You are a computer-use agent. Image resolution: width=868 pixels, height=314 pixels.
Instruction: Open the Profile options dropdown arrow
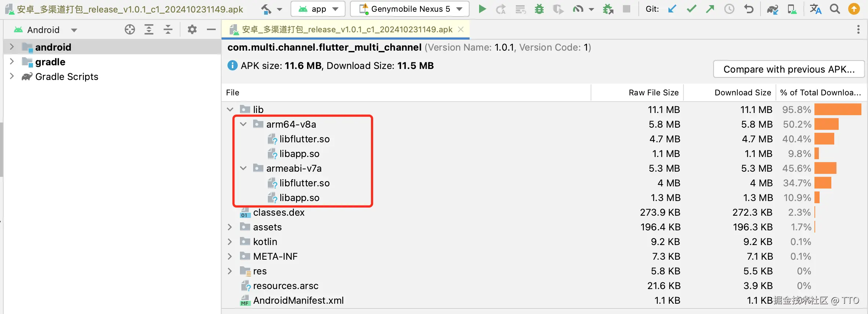pos(591,9)
